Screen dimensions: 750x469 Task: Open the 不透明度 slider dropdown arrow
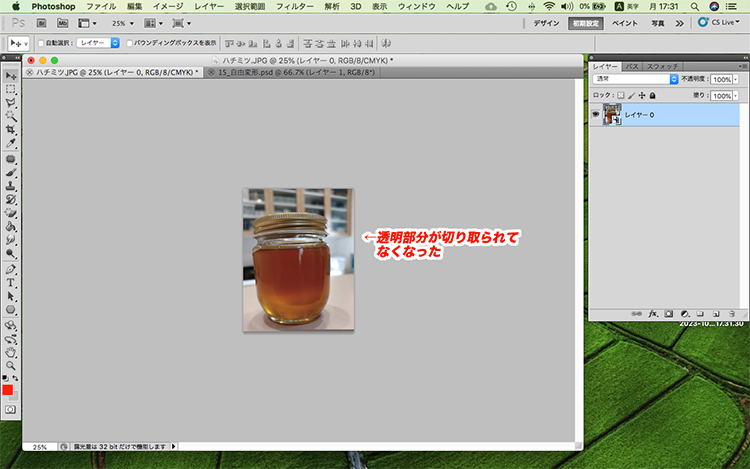click(736, 79)
